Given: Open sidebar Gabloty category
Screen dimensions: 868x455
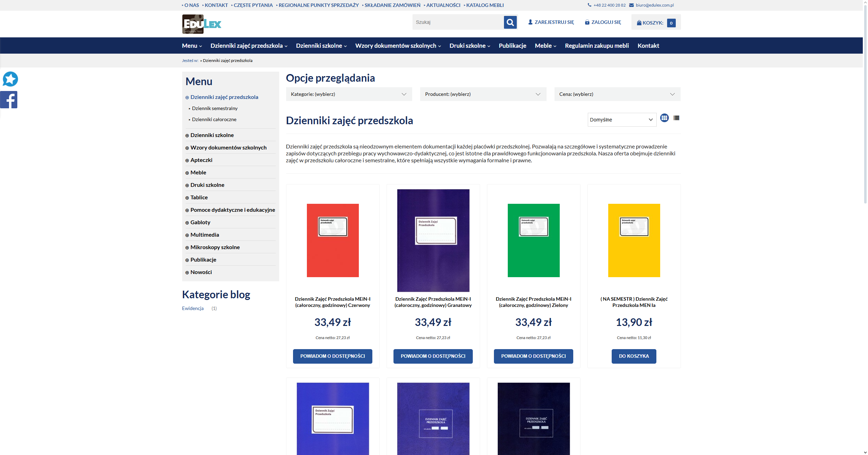Looking at the screenshot, I should click(200, 222).
